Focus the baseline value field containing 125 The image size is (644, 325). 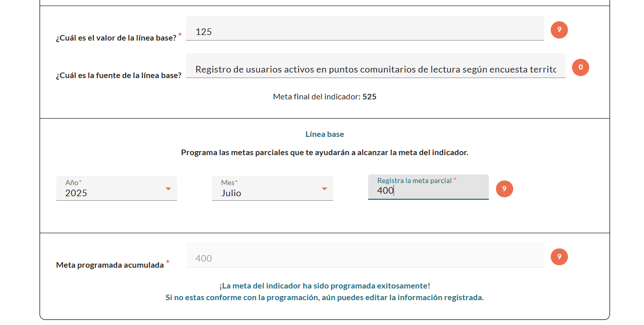[364, 31]
